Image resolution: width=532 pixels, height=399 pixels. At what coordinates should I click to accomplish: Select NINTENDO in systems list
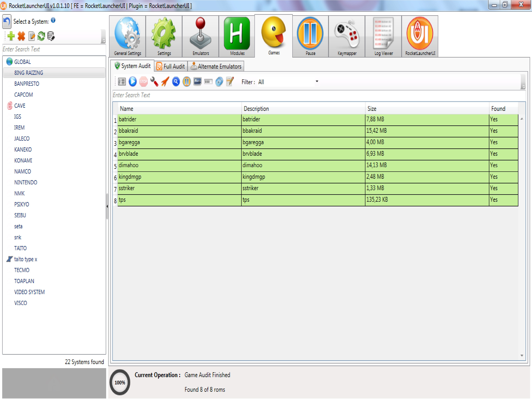point(54,183)
